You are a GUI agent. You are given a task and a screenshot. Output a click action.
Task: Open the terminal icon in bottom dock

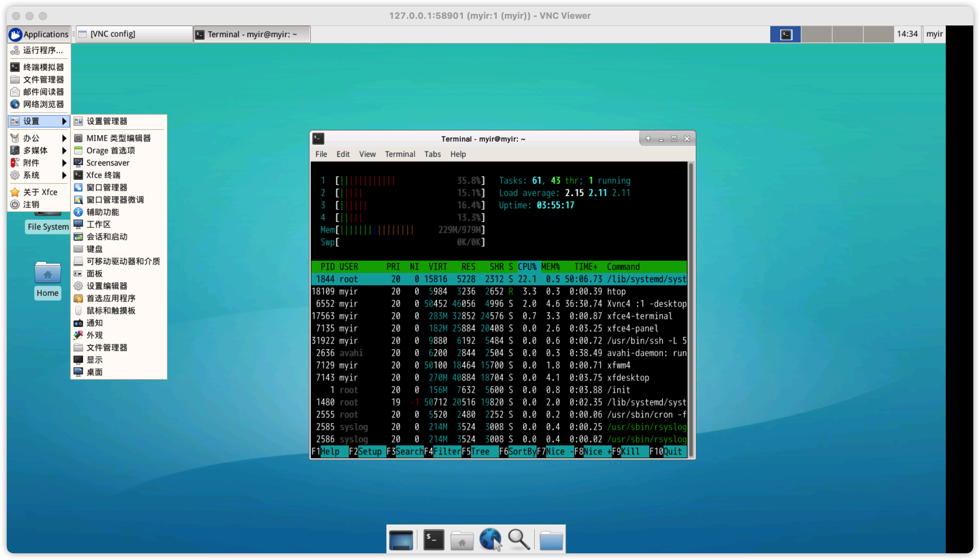433,539
